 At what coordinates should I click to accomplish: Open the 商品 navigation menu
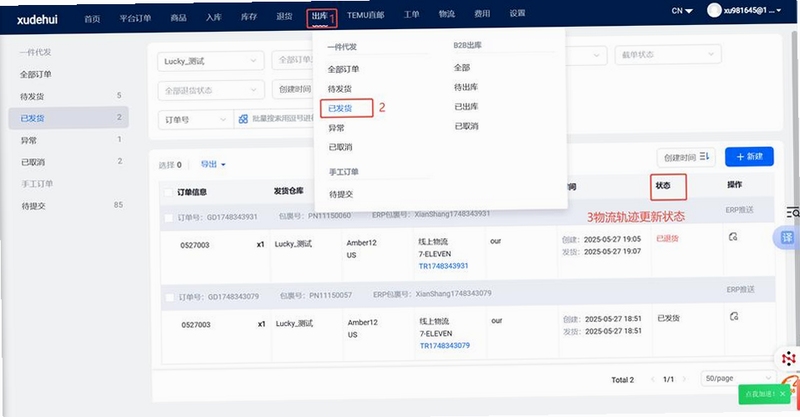(179, 18)
